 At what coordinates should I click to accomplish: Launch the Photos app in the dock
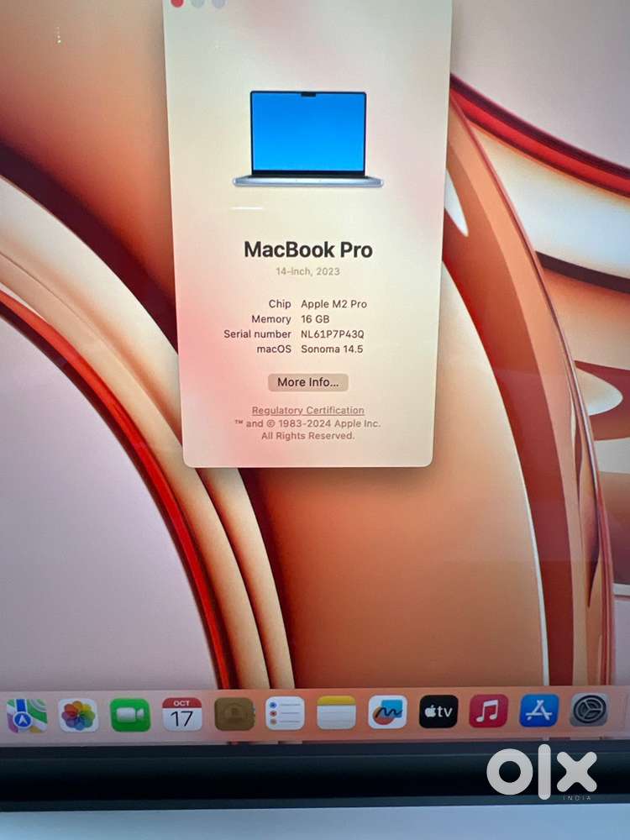coord(78,715)
